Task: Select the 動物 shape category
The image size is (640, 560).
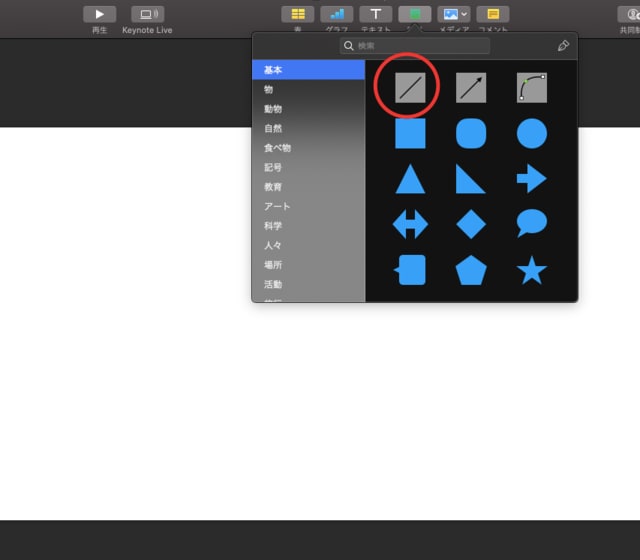Action: click(x=273, y=109)
